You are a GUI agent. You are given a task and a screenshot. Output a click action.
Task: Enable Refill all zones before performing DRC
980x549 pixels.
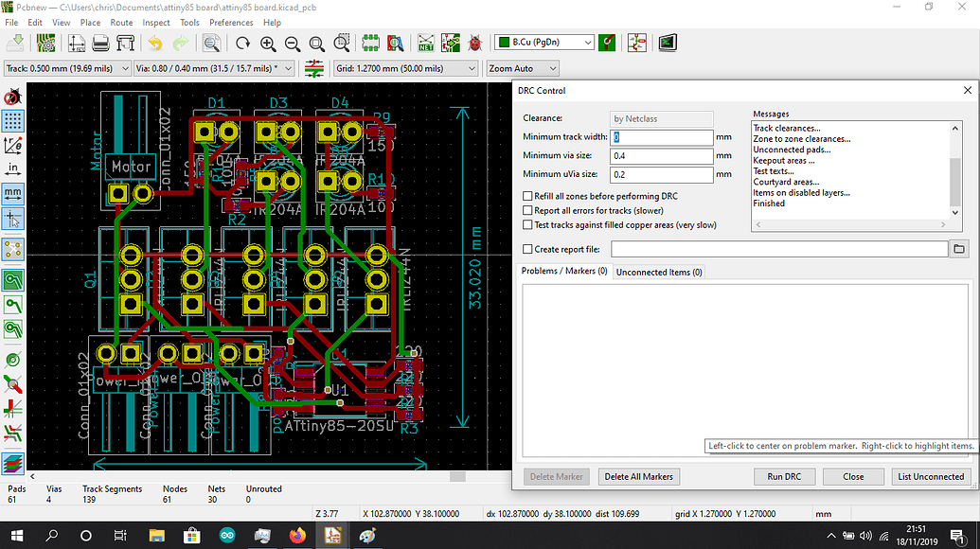[x=526, y=197]
